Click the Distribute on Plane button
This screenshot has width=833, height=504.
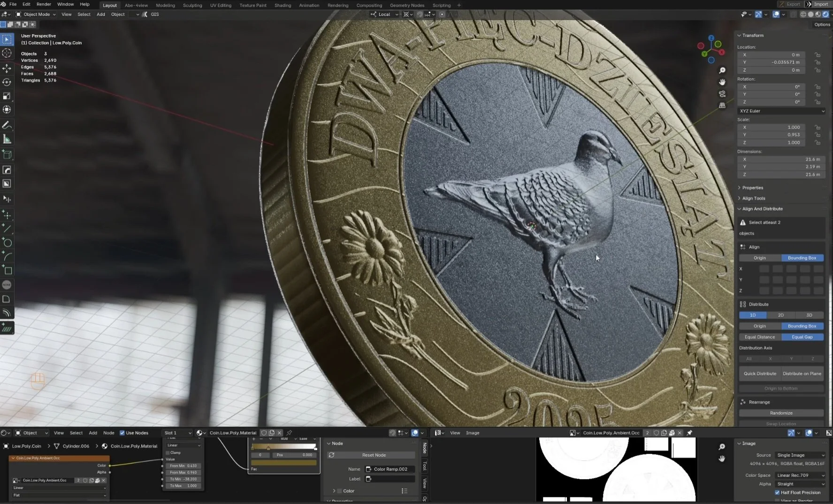[x=802, y=374]
